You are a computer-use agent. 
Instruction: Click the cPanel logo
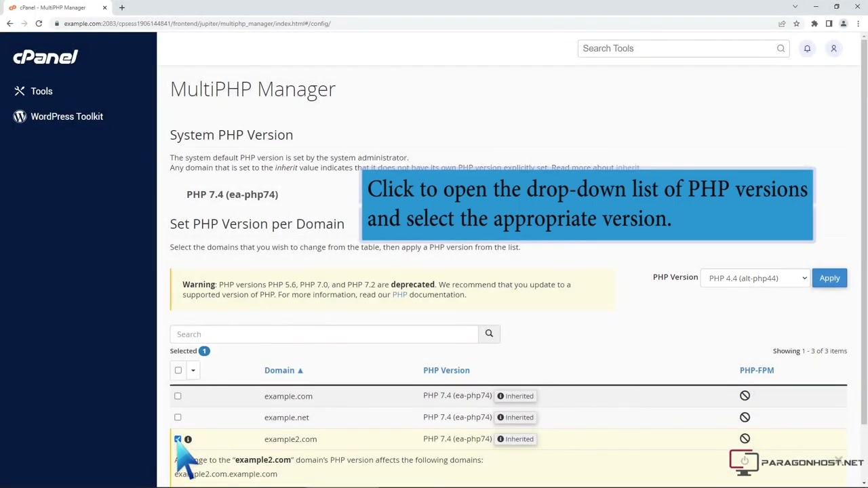point(45,57)
